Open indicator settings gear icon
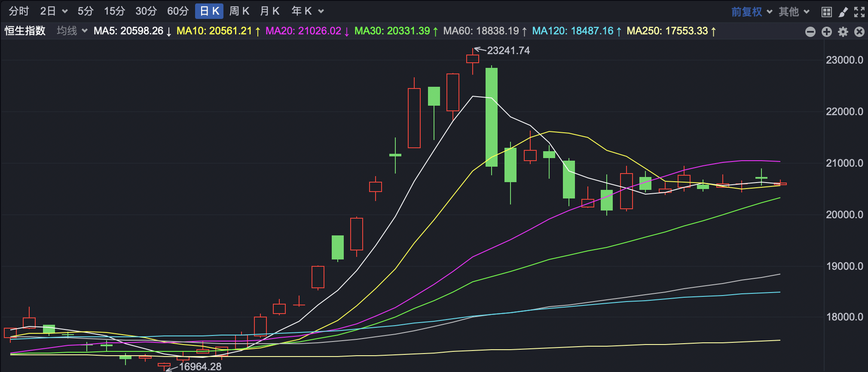The height and width of the screenshot is (372, 868). click(x=843, y=32)
